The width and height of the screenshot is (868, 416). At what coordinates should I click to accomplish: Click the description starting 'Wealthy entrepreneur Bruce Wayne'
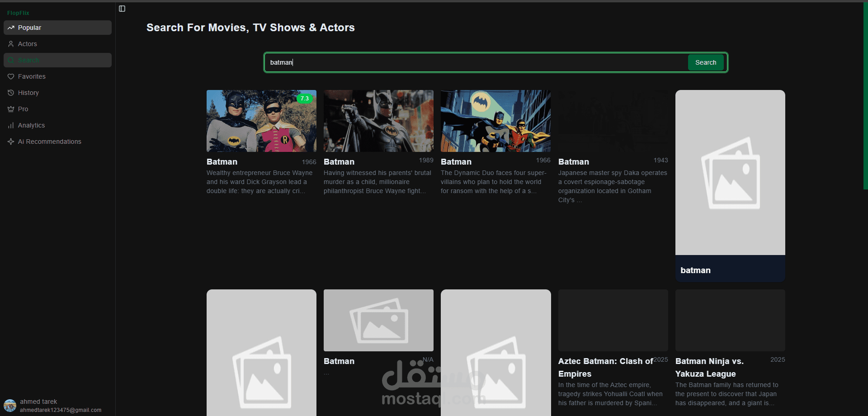click(260, 182)
